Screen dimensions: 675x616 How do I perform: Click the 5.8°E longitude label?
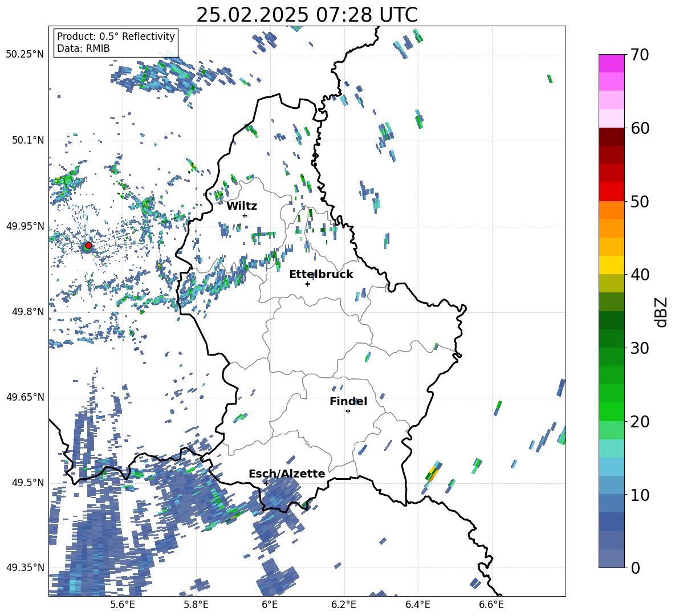click(x=196, y=605)
